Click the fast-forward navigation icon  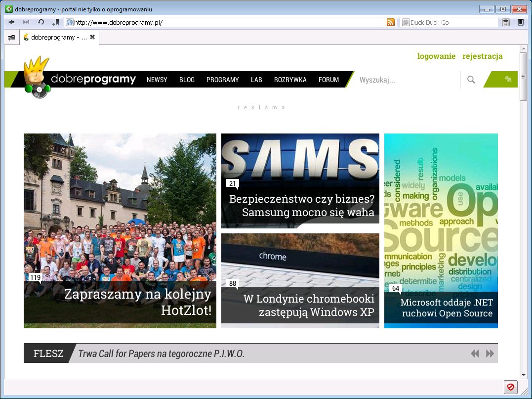pyautogui.click(x=26, y=22)
